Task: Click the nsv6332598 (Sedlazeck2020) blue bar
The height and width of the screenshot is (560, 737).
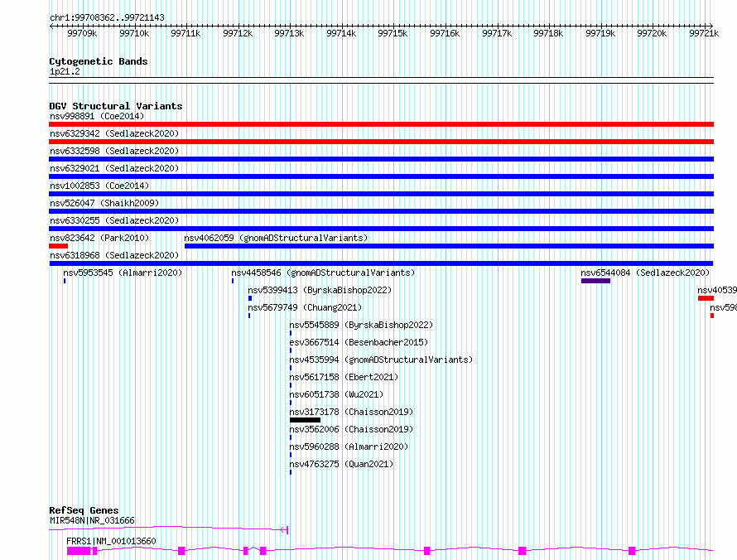Action: (x=381, y=159)
